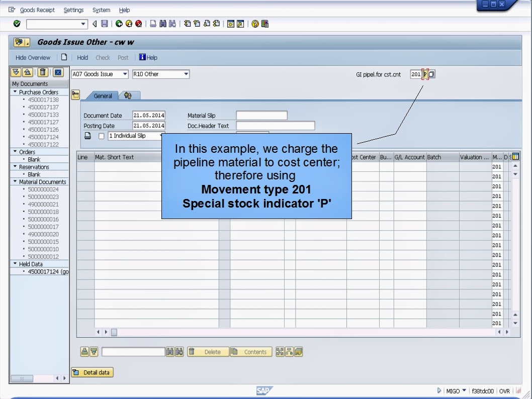This screenshot has height=399, width=532.
Task: Click the Post button
Action: 123,58
